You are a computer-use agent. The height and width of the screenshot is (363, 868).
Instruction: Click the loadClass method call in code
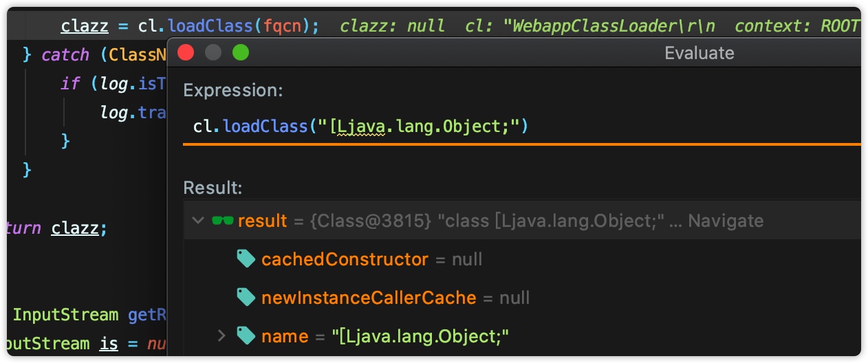(x=211, y=26)
